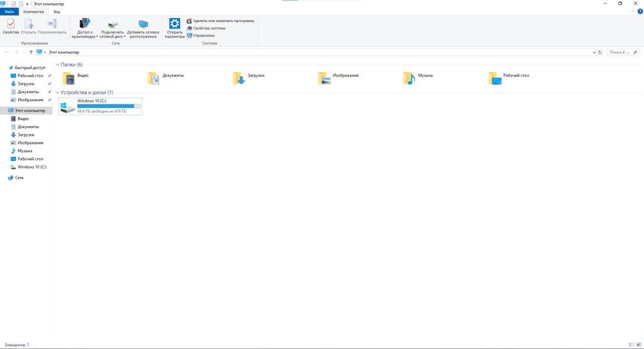Open the Файл menu tab

[x=9, y=12]
